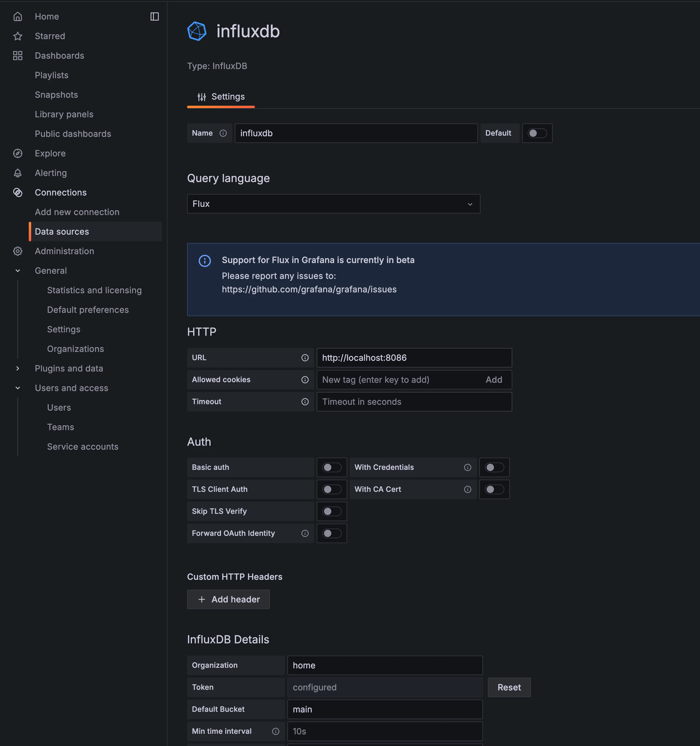Click the Timeout in seconds field
Image resolution: width=700 pixels, height=746 pixels.
coord(414,402)
